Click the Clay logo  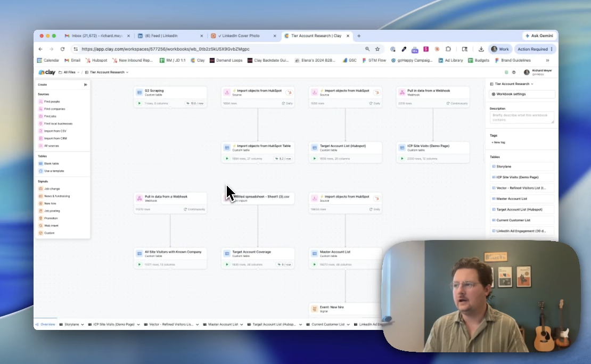pos(47,72)
